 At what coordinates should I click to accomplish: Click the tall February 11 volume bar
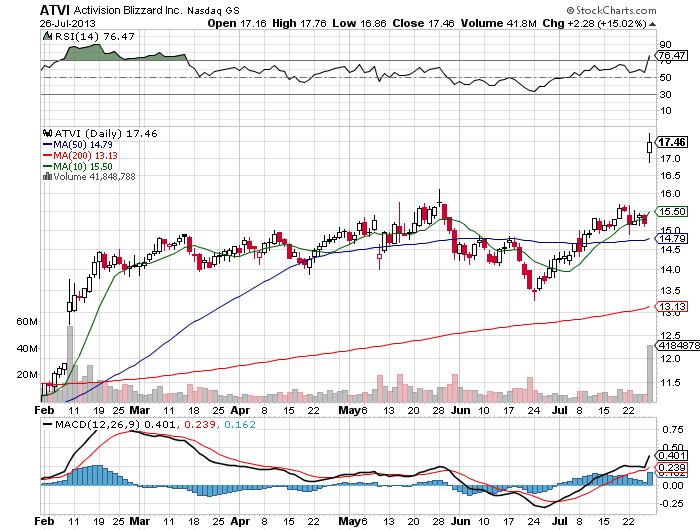pyautogui.click(x=70, y=364)
